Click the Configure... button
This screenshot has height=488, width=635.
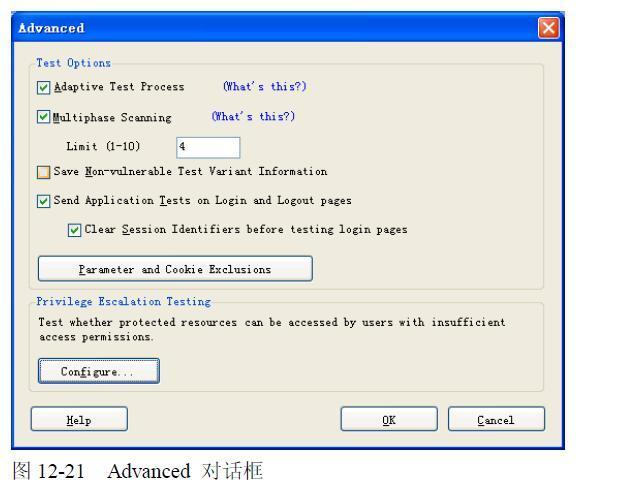(99, 371)
